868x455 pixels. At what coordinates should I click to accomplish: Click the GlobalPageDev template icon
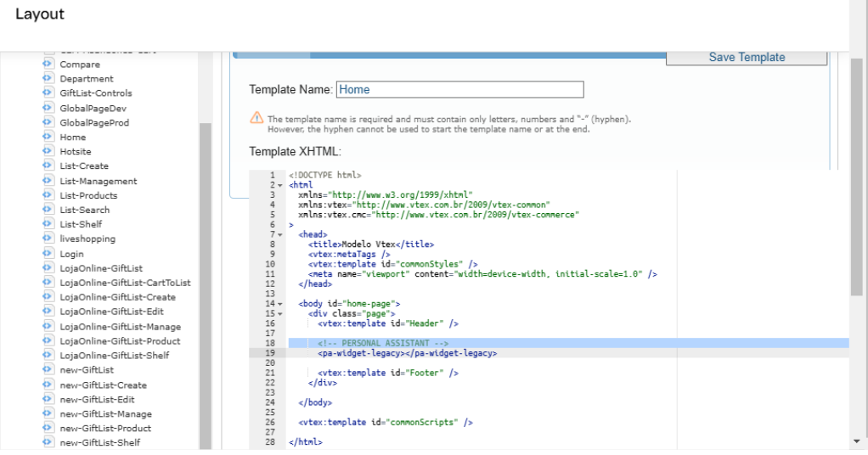[x=48, y=108]
